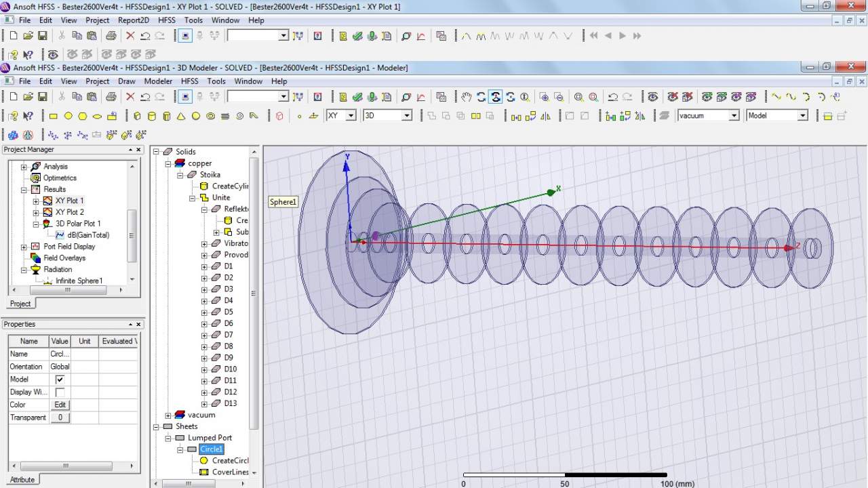Choose the Draw cone tool
The height and width of the screenshot is (488, 868).
(181, 116)
